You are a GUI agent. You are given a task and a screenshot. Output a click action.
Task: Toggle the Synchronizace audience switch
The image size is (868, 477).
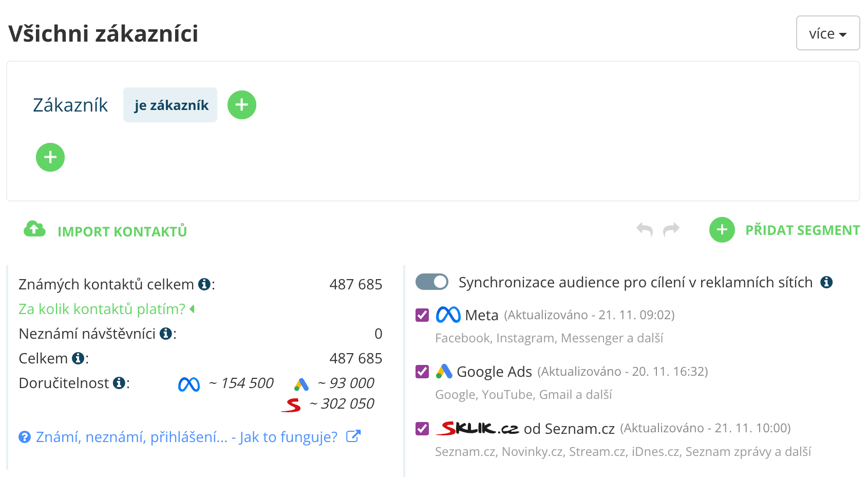pos(432,282)
